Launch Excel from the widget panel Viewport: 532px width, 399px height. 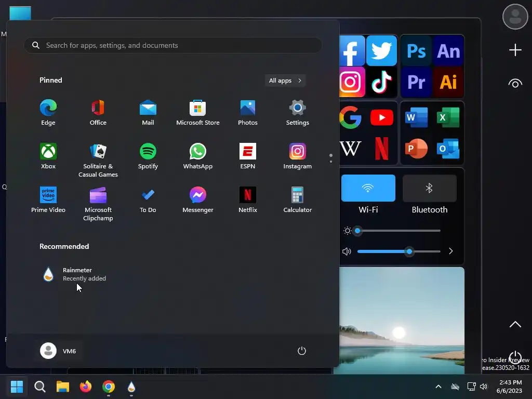click(x=448, y=117)
